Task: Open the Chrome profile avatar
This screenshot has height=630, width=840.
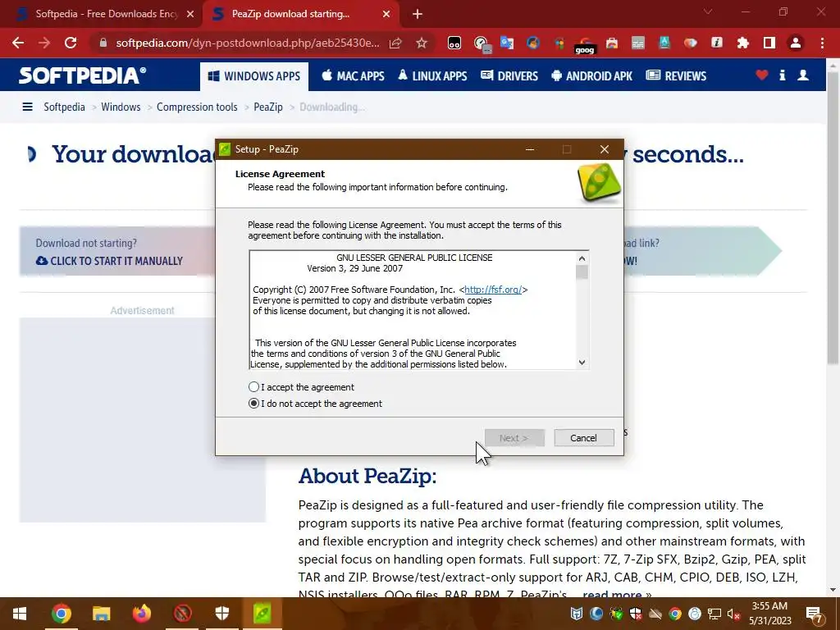Action: click(796, 43)
